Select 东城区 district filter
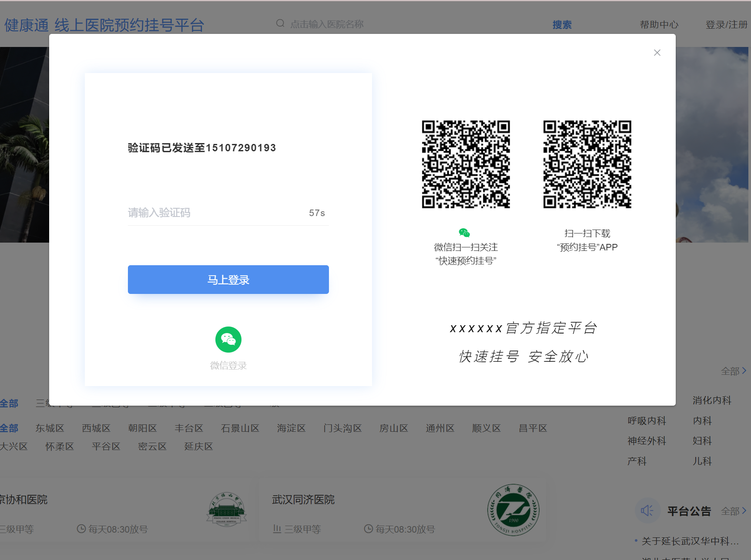The height and width of the screenshot is (560, 751). point(50,428)
